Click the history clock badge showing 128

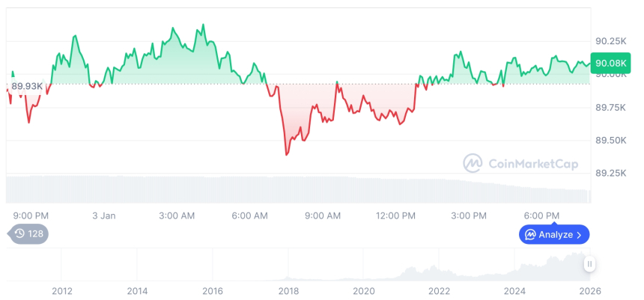pos(30,233)
